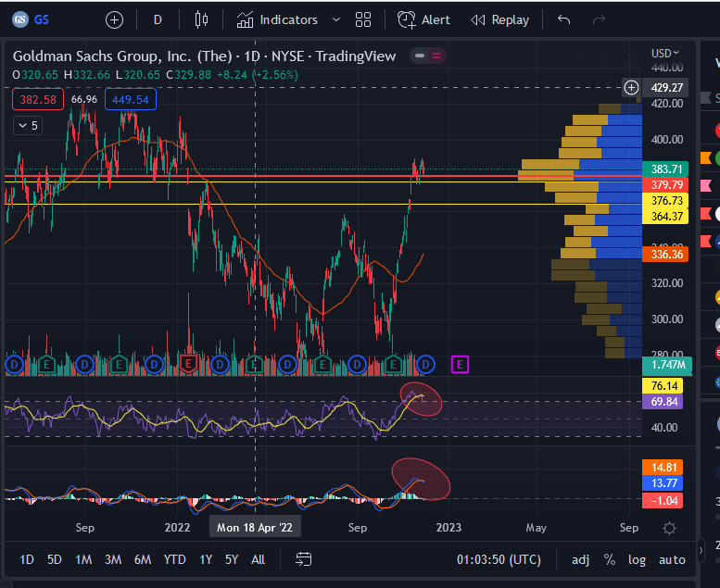Open the candlestick chart type menu
This screenshot has width=720, height=588.
pyautogui.click(x=201, y=19)
